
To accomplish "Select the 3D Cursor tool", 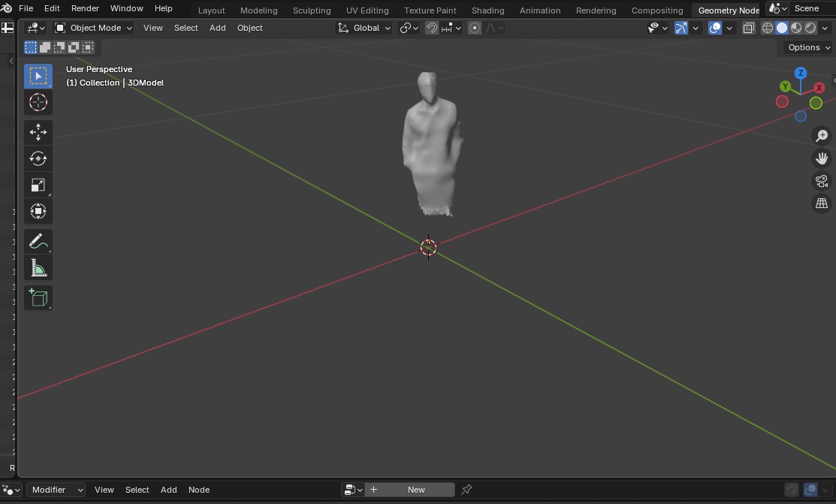I will 38,102.
